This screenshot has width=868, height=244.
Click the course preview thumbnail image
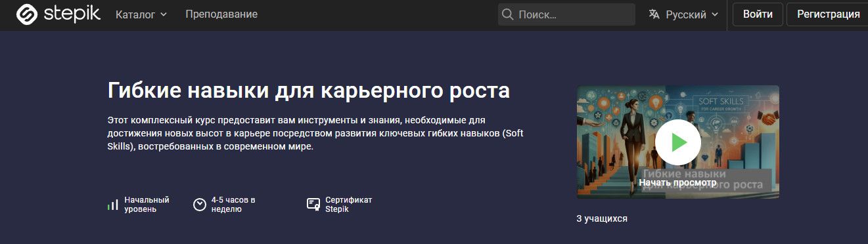(677, 142)
